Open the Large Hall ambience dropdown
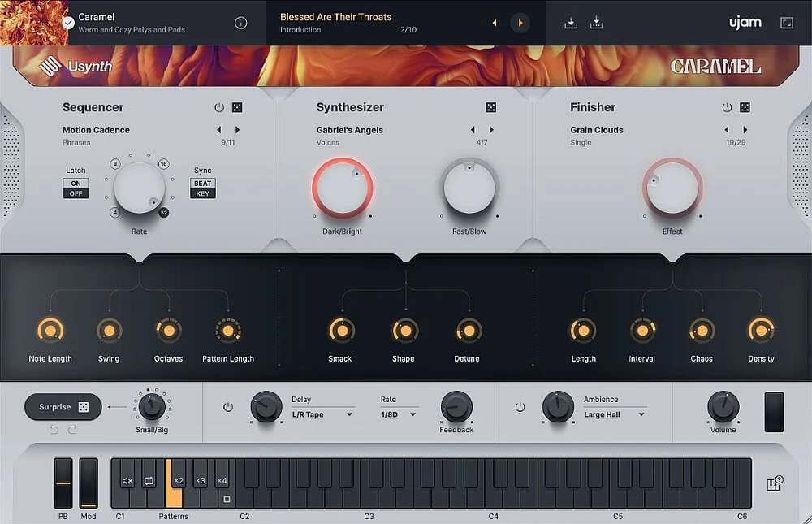 (x=615, y=414)
